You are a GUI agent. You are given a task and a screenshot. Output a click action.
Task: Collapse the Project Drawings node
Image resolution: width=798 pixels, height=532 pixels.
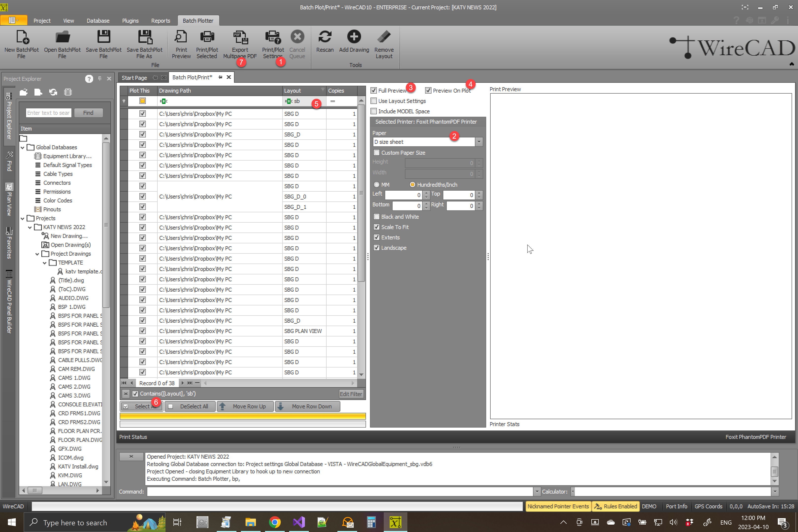click(x=37, y=254)
